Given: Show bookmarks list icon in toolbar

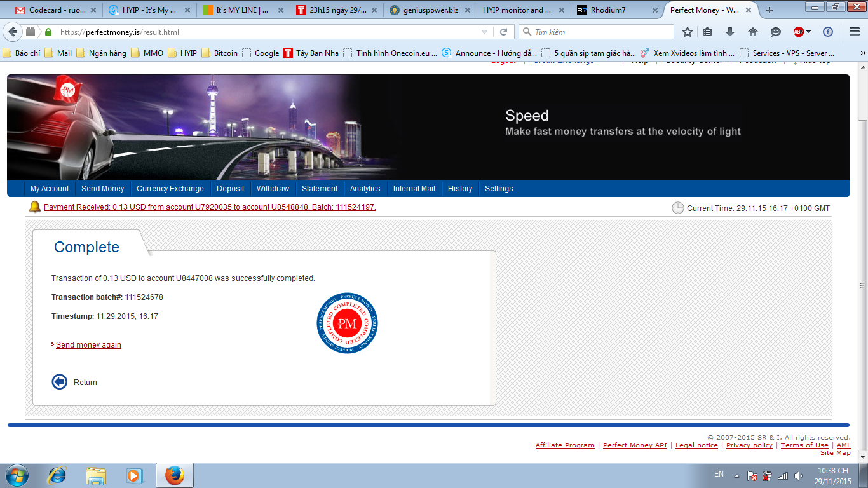Looking at the screenshot, I should [707, 32].
